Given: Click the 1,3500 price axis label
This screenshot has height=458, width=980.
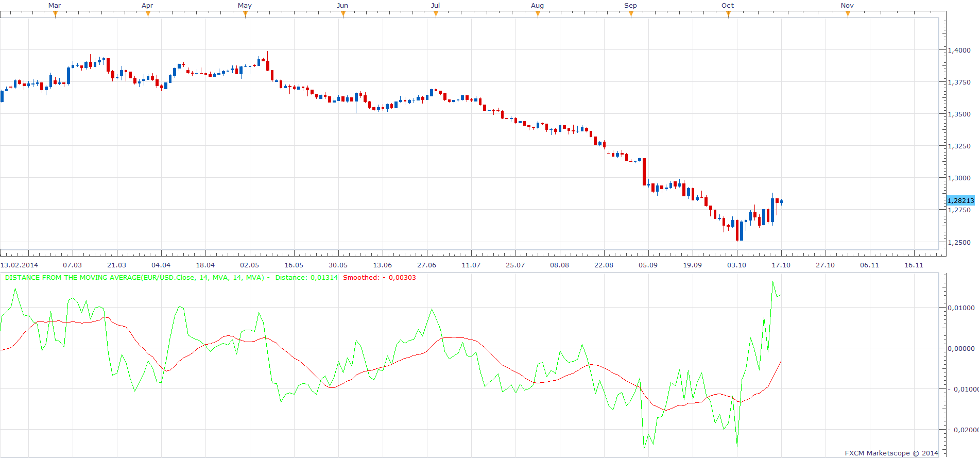Looking at the screenshot, I should tap(959, 114).
